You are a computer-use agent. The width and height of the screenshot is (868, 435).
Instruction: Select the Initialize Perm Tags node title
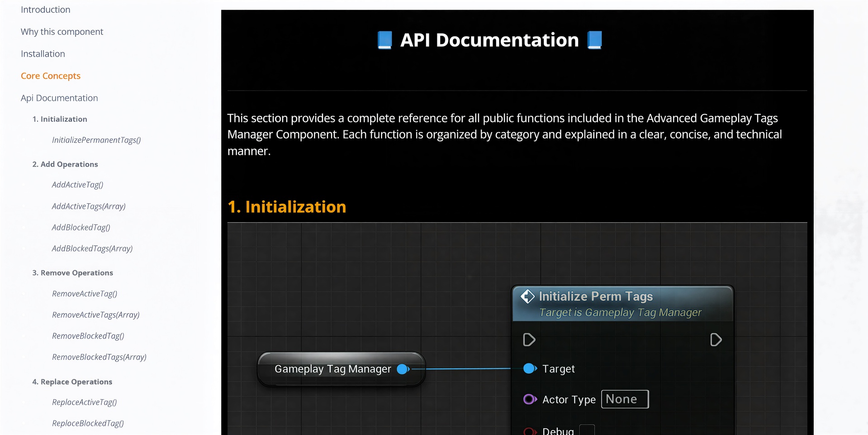tap(596, 296)
